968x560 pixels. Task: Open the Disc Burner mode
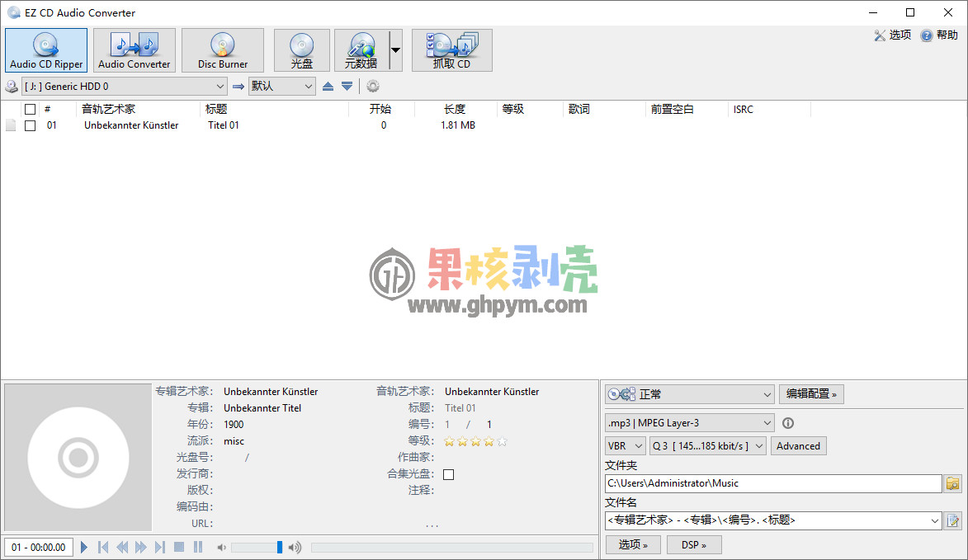click(x=222, y=50)
